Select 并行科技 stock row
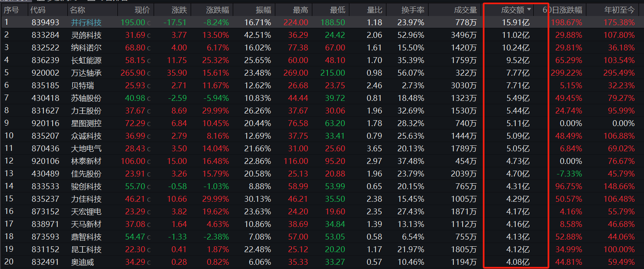Image resolution: width=644 pixels, height=269 pixels. coord(322,22)
